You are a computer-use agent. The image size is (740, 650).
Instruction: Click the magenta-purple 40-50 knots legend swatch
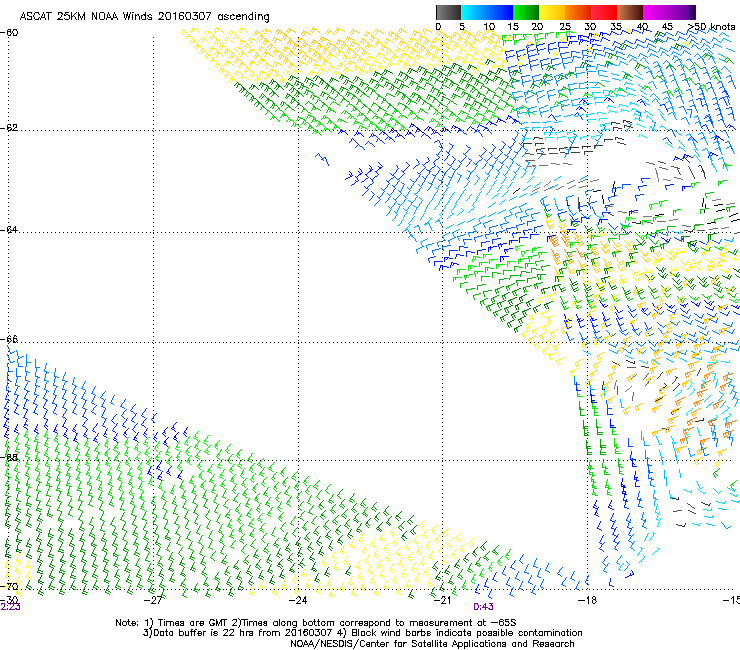pyautogui.click(x=669, y=12)
